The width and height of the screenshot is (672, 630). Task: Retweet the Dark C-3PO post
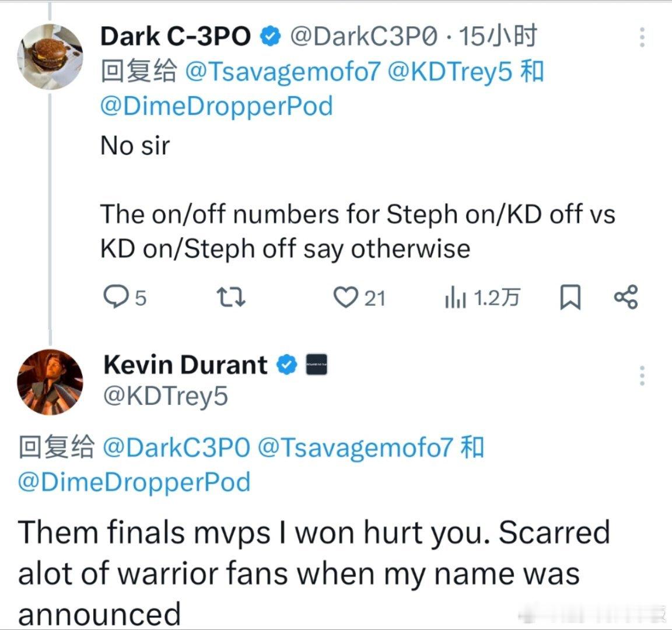tap(231, 297)
